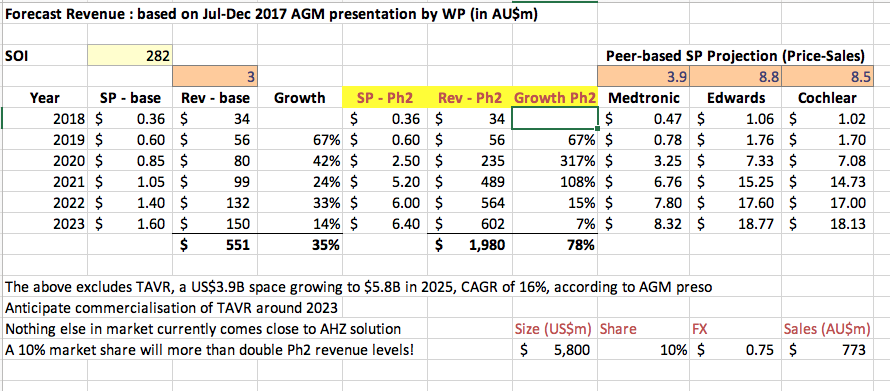Image resolution: width=890 pixels, height=391 pixels.
Task: Select the SOI value cell showing 282
Action: pos(130,56)
